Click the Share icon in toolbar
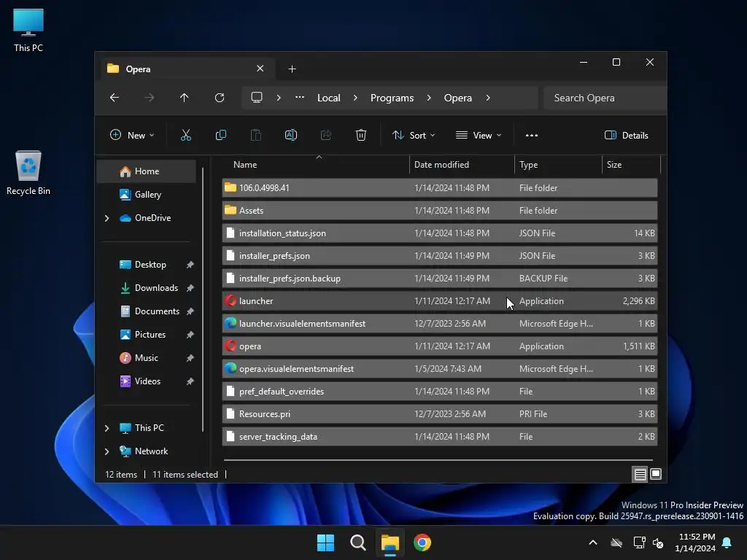Viewport: 747px width, 560px height. (326, 135)
